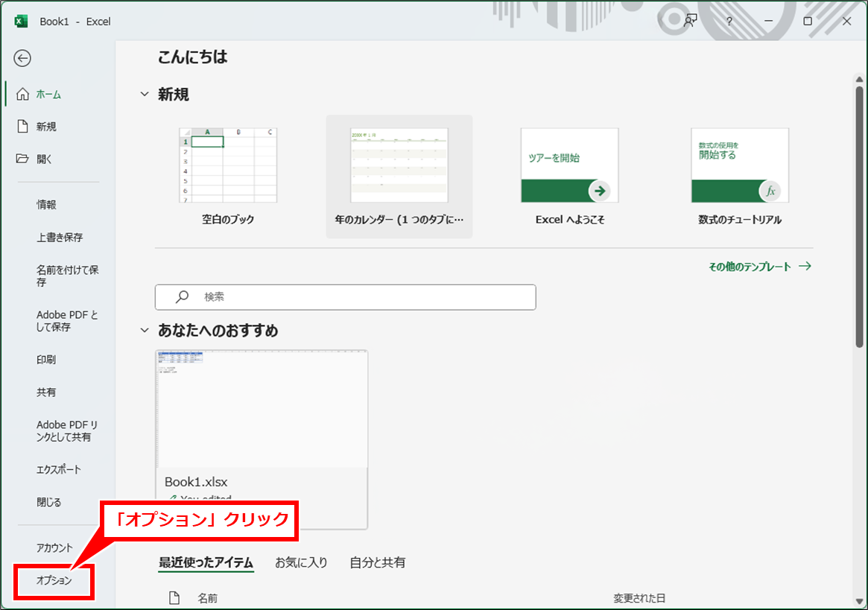868x610 pixels.
Task: Open the 印刷 print menu item
Action: tap(46, 360)
